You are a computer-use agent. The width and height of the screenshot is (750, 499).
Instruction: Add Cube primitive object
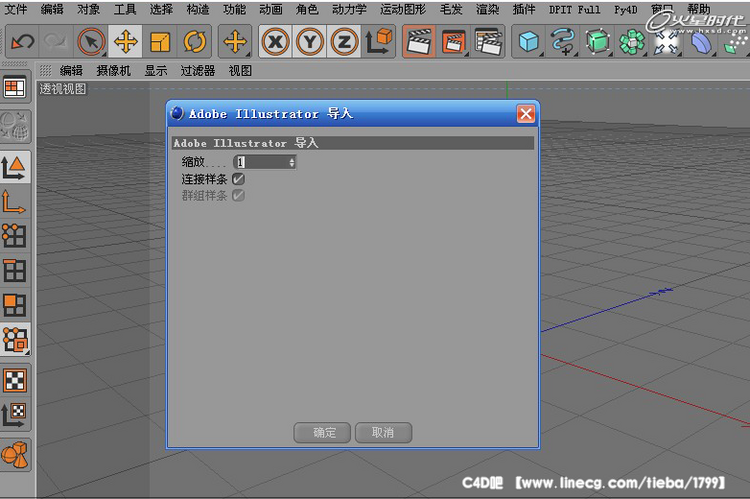pos(529,42)
